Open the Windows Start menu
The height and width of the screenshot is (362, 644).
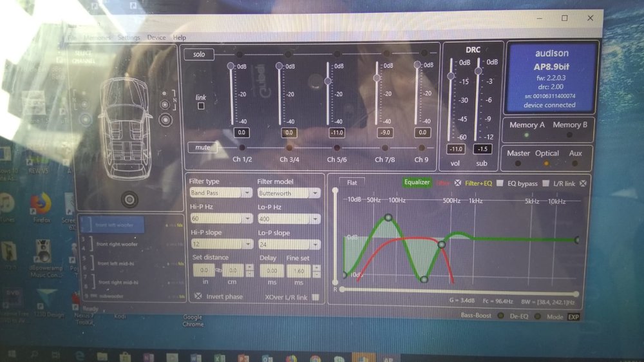coord(12,355)
